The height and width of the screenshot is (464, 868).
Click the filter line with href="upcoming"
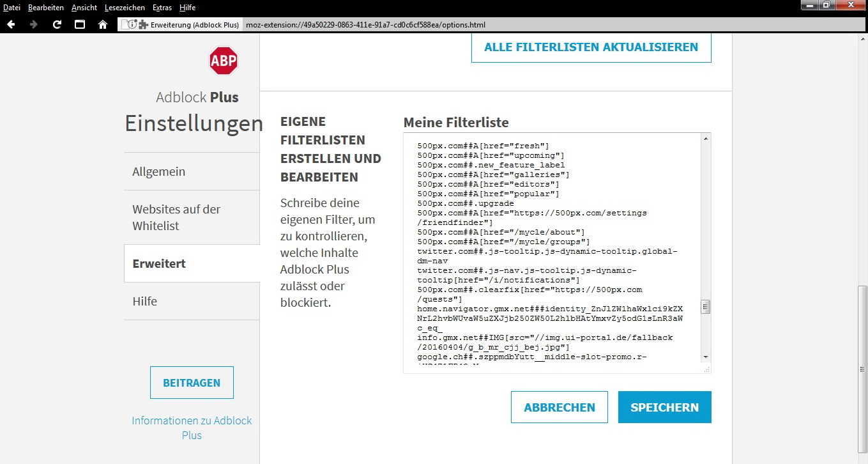coord(491,155)
